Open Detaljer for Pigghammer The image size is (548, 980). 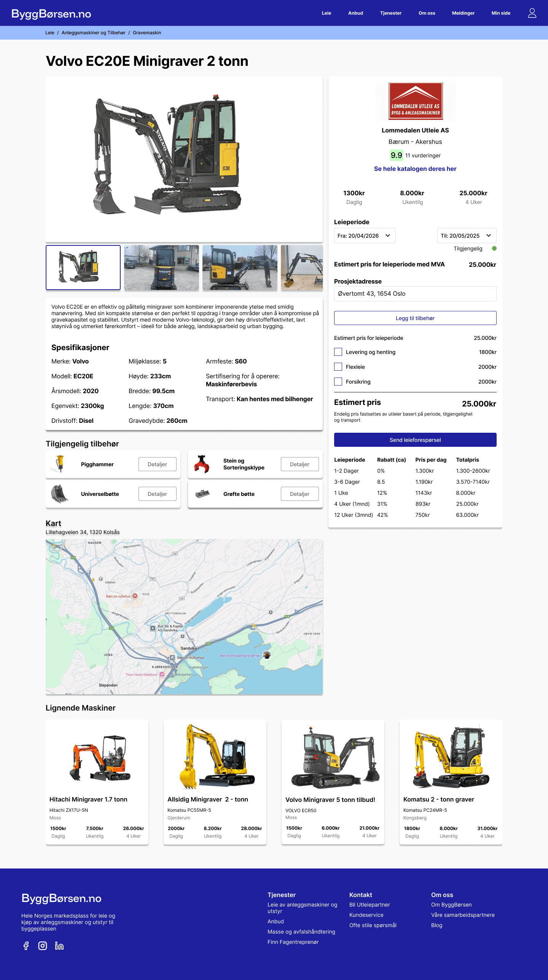point(157,464)
